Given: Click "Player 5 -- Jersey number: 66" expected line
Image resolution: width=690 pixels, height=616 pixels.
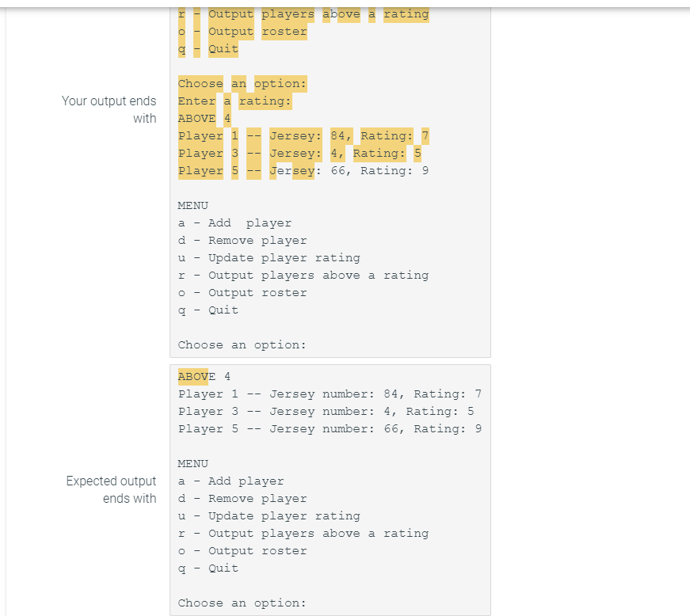Looking at the screenshot, I should click(x=330, y=429).
